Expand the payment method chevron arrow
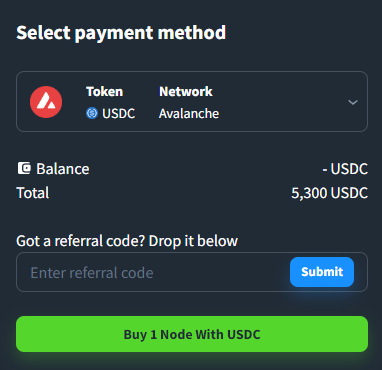The width and height of the screenshot is (382, 370). [x=353, y=102]
